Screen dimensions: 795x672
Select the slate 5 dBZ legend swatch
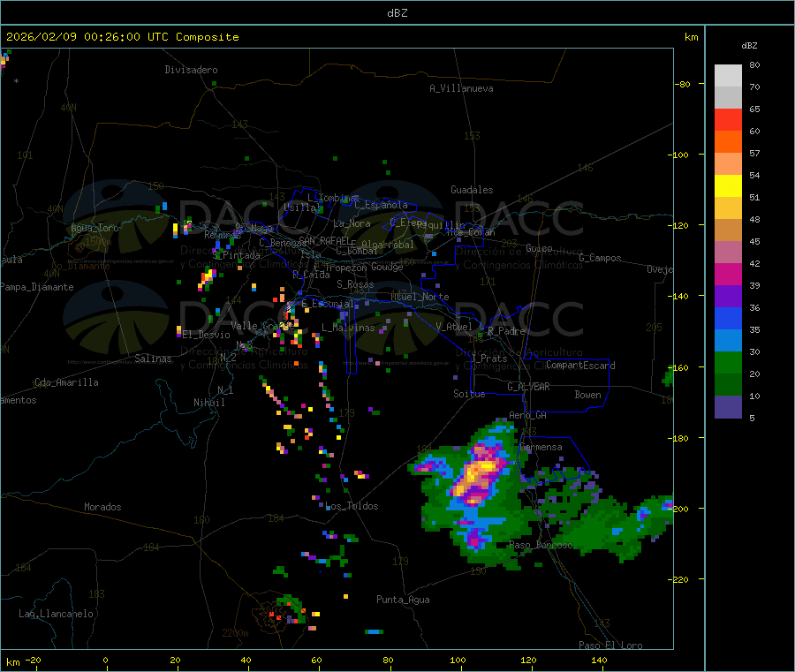(x=728, y=407)
